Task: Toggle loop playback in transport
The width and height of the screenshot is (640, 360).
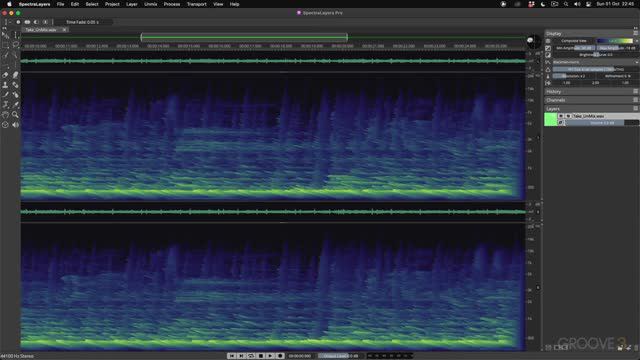Action: [251, 356]
